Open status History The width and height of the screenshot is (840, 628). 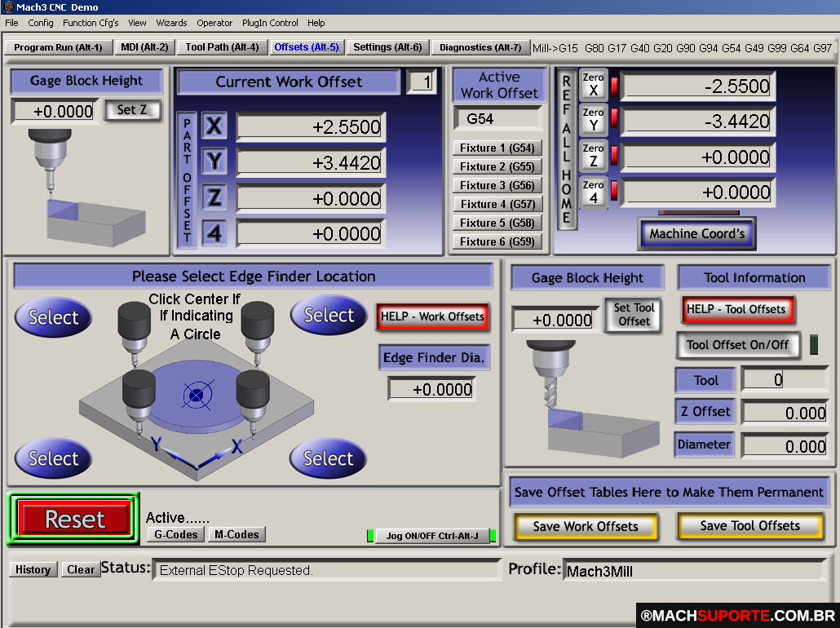coord(33,569)
